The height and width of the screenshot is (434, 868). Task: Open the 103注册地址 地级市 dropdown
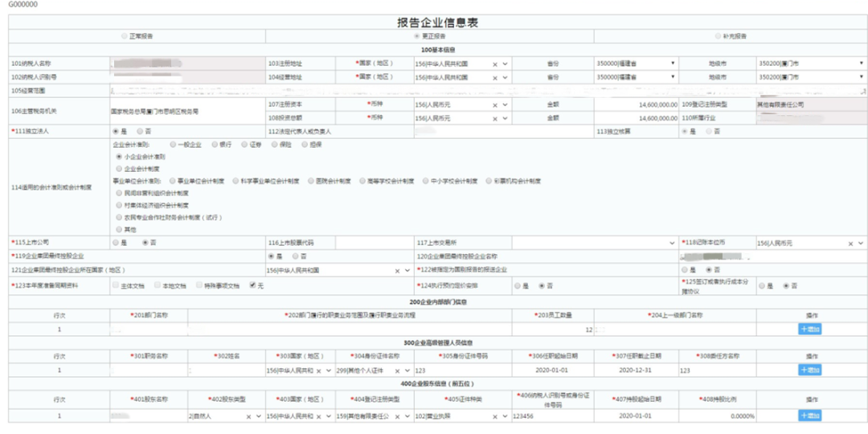coord(811,63)
